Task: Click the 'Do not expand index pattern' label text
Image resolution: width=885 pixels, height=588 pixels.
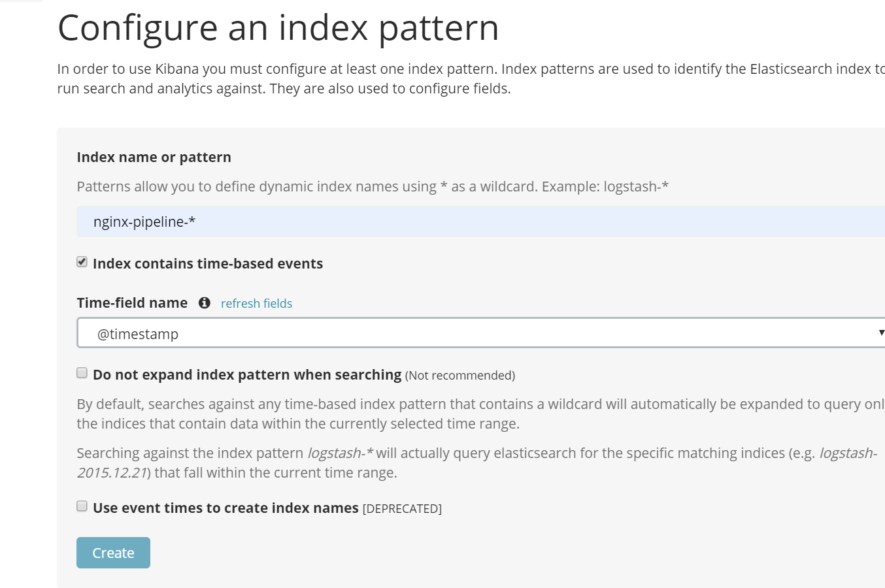Action: click(247, 374)
